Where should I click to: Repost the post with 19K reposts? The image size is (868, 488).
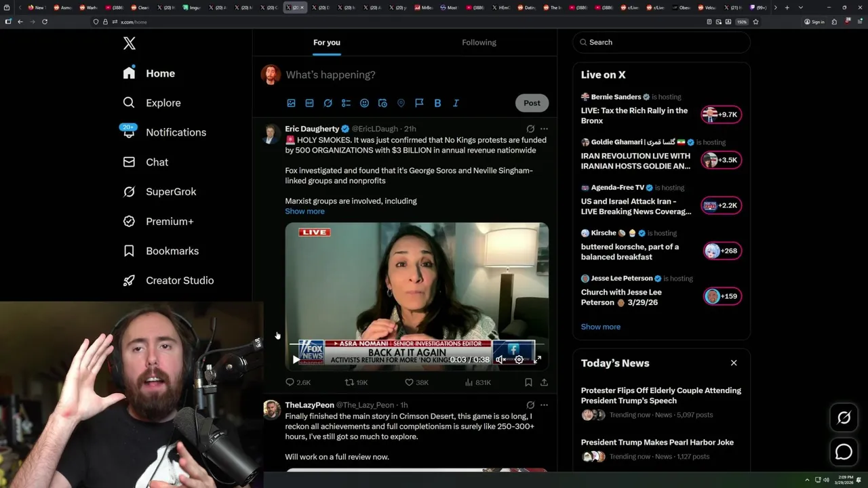(357, 382)
